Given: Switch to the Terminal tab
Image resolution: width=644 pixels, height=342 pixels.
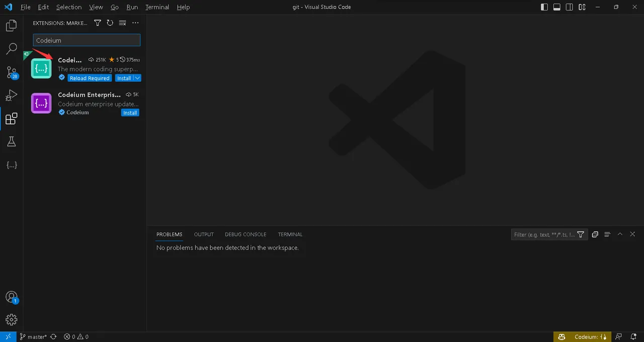Looking at the screenshot, I should [x=290, y=234].
